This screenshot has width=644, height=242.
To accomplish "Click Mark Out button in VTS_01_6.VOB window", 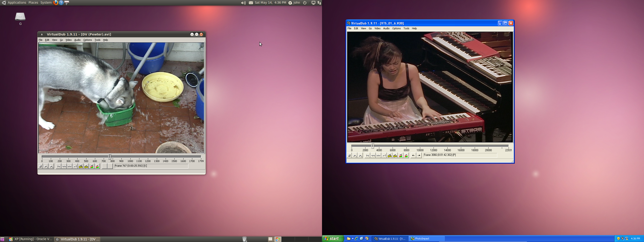I will [x=419, y=156].
